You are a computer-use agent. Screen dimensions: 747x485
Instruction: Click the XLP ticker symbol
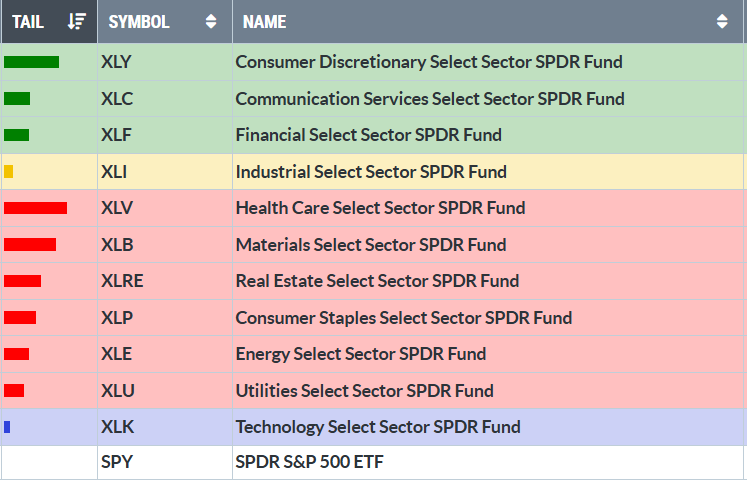[x=117, y=318]
